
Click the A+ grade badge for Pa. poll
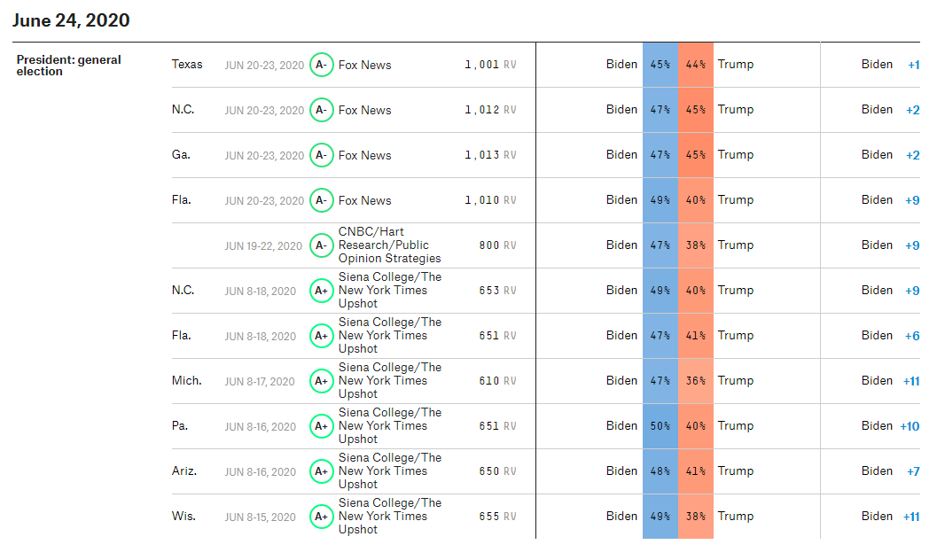321,426
